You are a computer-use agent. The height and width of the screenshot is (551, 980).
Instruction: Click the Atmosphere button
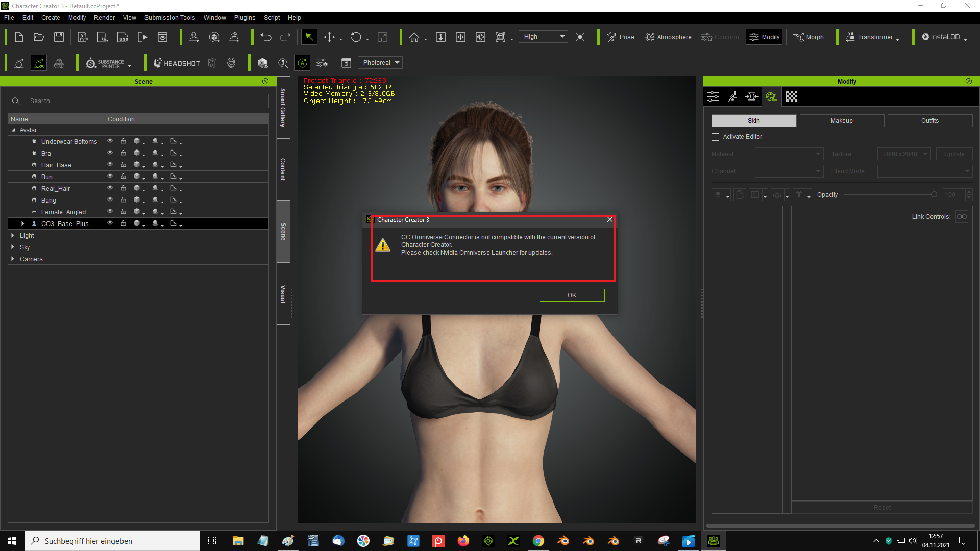click(668, 37)
